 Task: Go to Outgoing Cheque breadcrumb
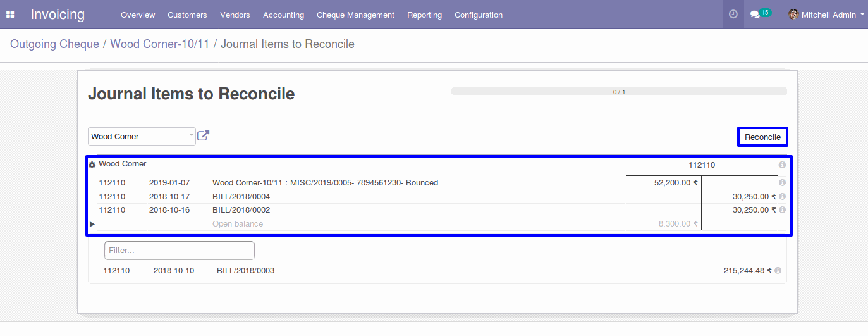click(x=54, y=44)
